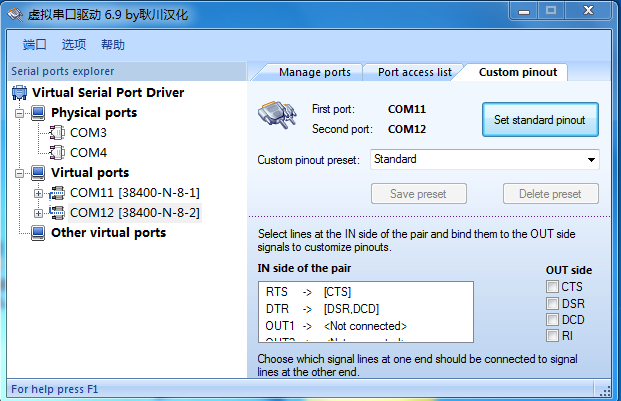The image size is (621, 401).
Task: Select COM11 [38400-N-8-1] tree item
Action: click(135, 193)
